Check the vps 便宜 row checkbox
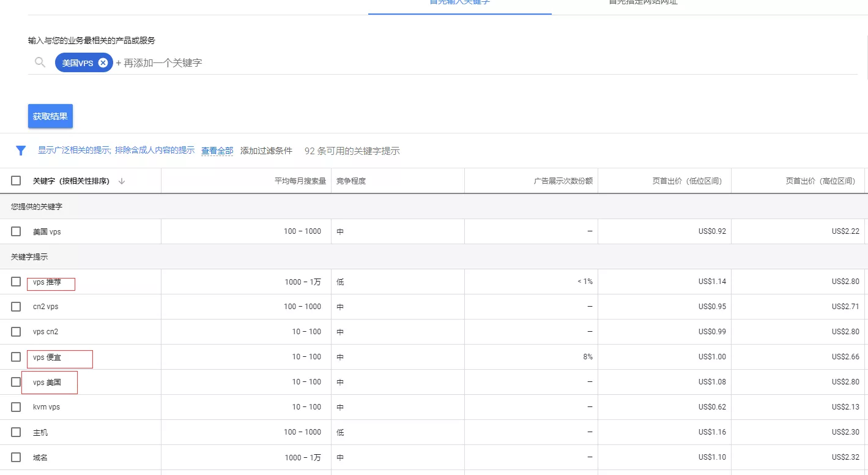This screenshot has width=868, height=475. click(x=16, y=357)
